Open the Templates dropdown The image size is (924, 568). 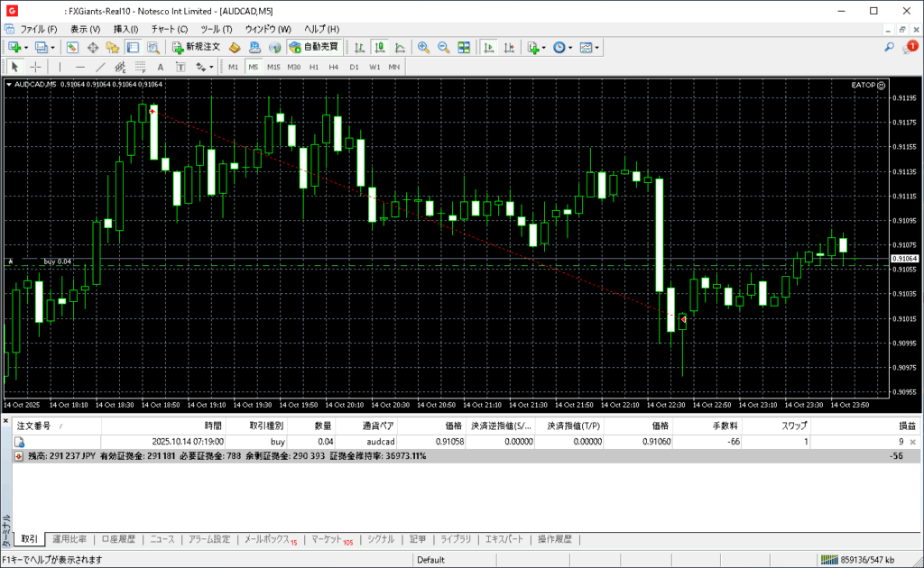tap(589, 47)
